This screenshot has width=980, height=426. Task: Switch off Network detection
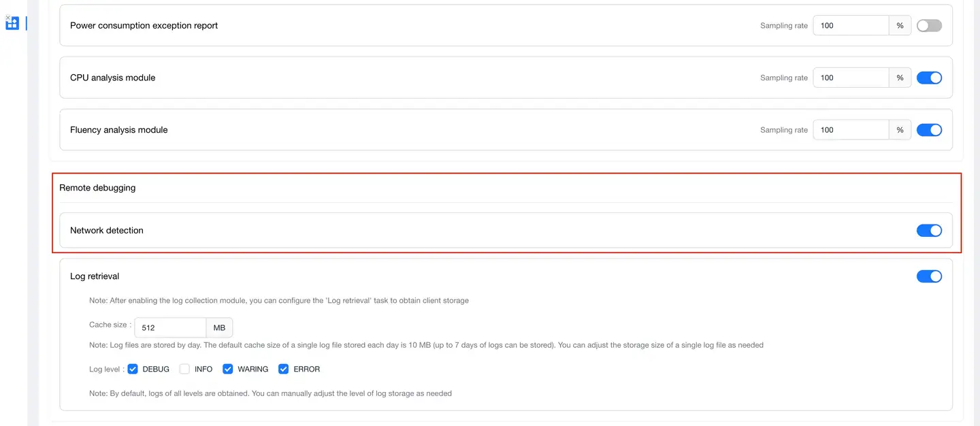click(x=929, y=231)
